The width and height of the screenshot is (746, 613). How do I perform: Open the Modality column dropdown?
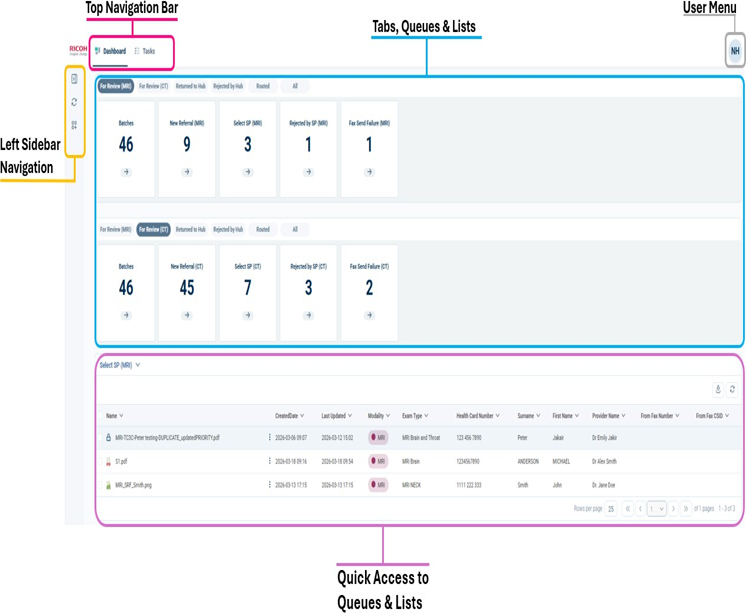point(388,416)
